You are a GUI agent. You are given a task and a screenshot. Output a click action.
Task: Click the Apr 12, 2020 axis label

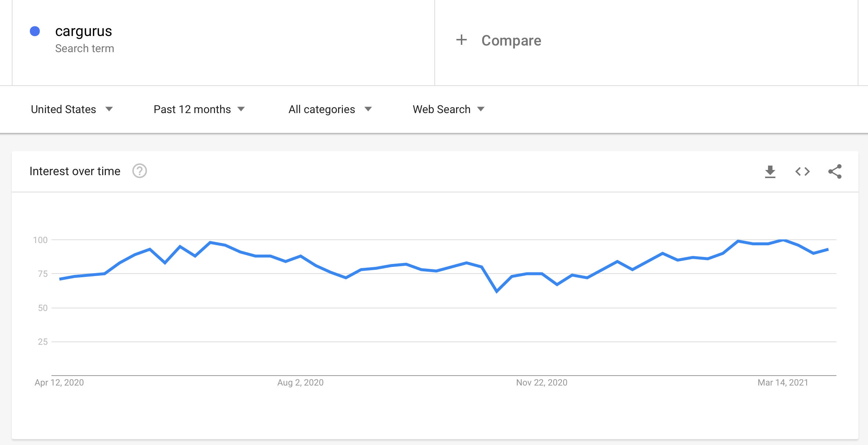tap(59, 383)
